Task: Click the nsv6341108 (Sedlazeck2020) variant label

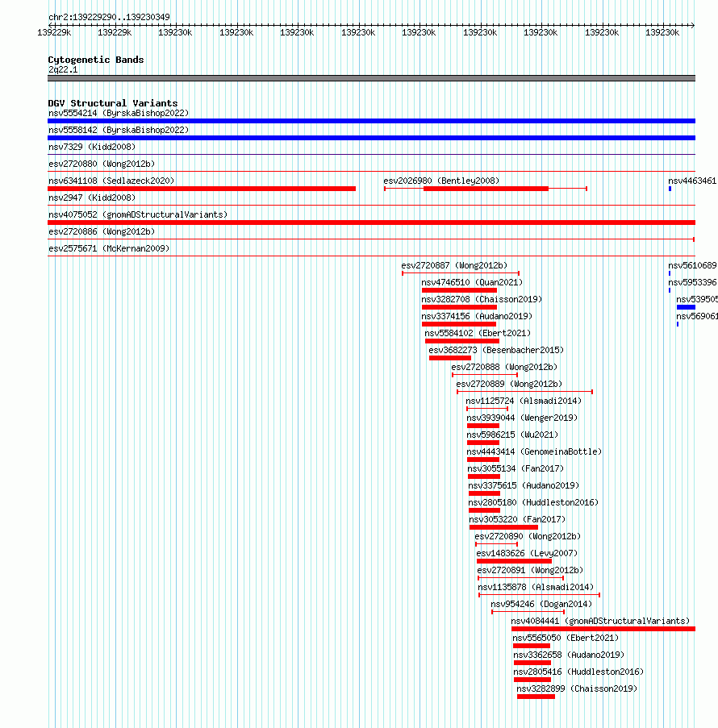Action: 111,181
